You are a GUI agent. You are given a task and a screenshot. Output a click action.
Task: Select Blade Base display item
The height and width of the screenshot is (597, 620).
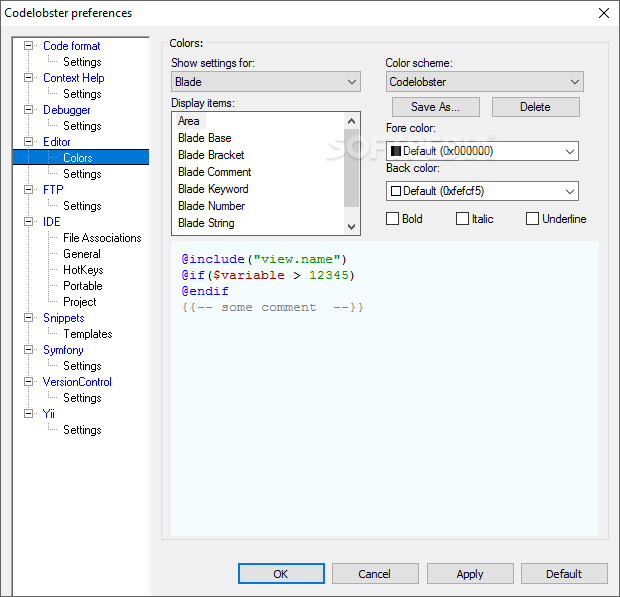pos(204,138)
